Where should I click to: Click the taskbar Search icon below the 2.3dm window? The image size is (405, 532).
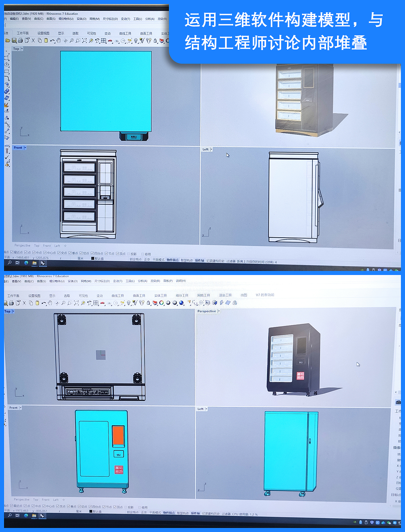[x=10, y=515]
